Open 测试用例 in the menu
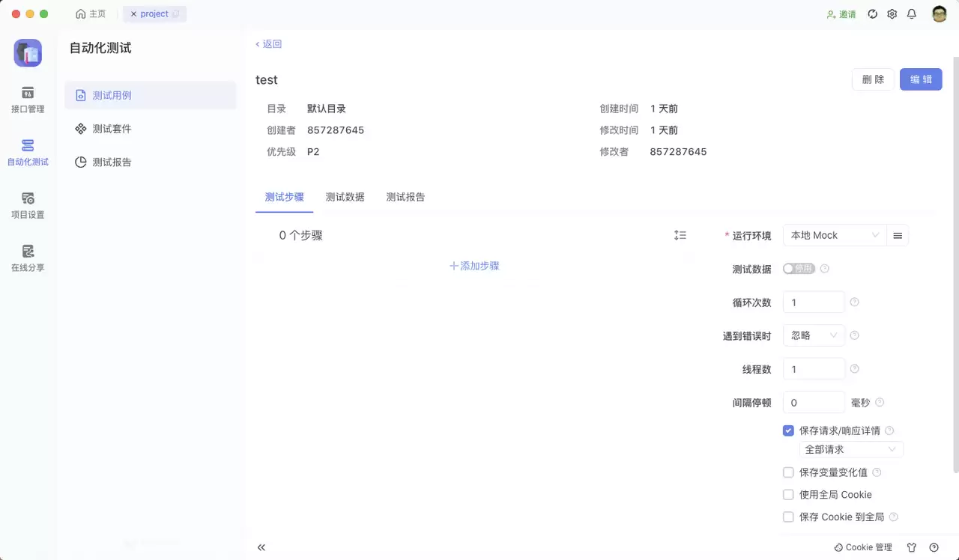Screen dimensions: 959x560 [150, 95]
